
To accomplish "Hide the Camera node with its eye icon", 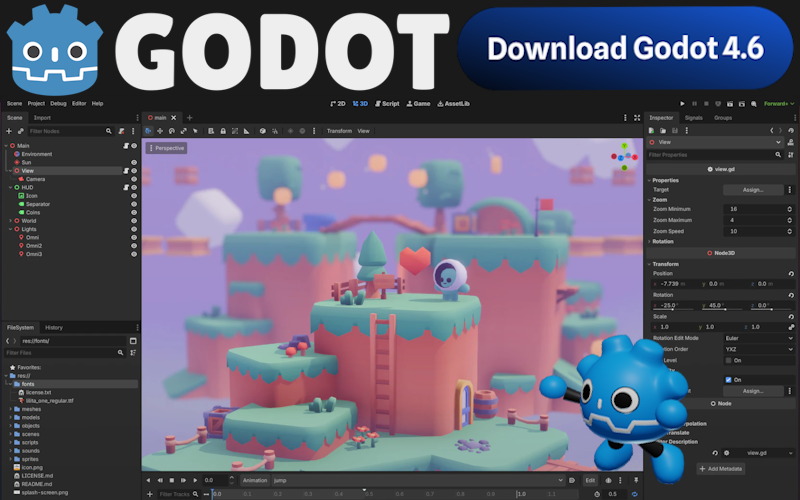I will click(134, 179).
